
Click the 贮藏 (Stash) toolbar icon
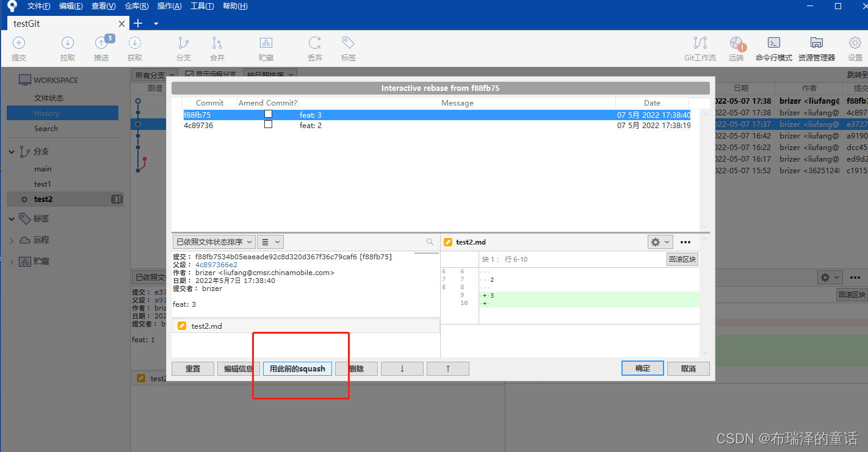(x=266, y=49)
